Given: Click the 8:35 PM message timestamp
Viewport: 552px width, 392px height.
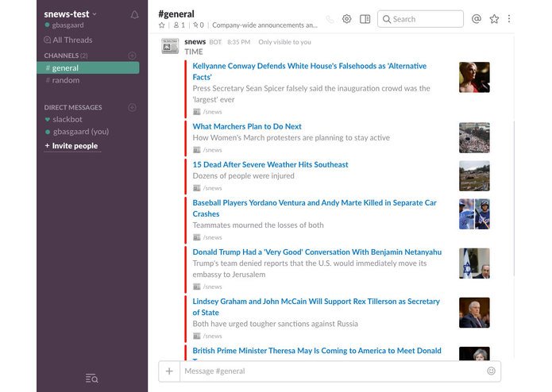Looking at the screenshot, I should point(239,42).
